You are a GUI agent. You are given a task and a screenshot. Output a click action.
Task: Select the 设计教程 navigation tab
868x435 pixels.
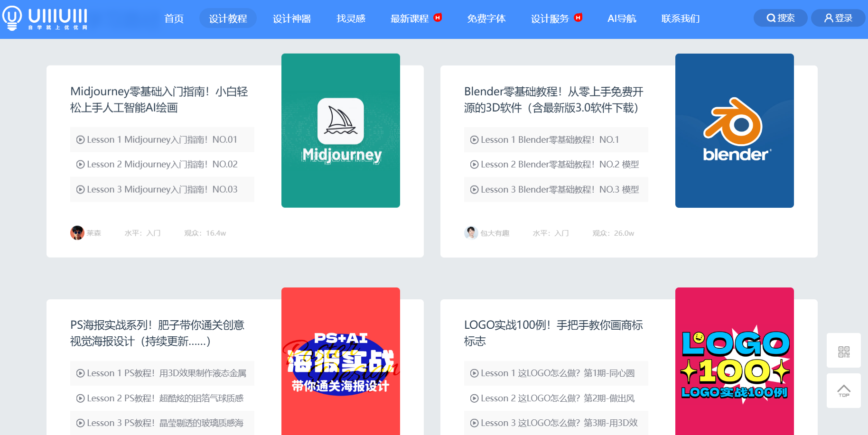[x=228, y=19]
